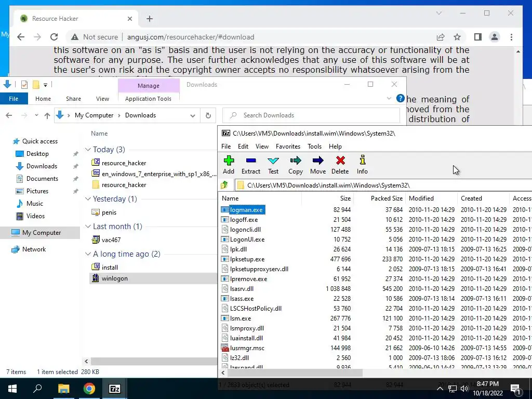This screenshot has height=399, width=532.
Task: Select lsass.exe in 7-Zip list
Action: coord(242,299)
